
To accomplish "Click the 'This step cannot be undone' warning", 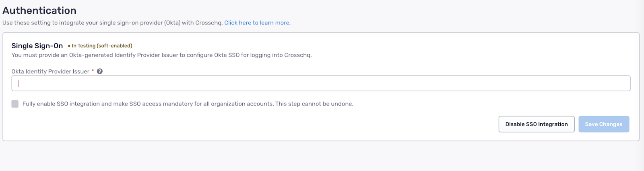I will 314,104.
